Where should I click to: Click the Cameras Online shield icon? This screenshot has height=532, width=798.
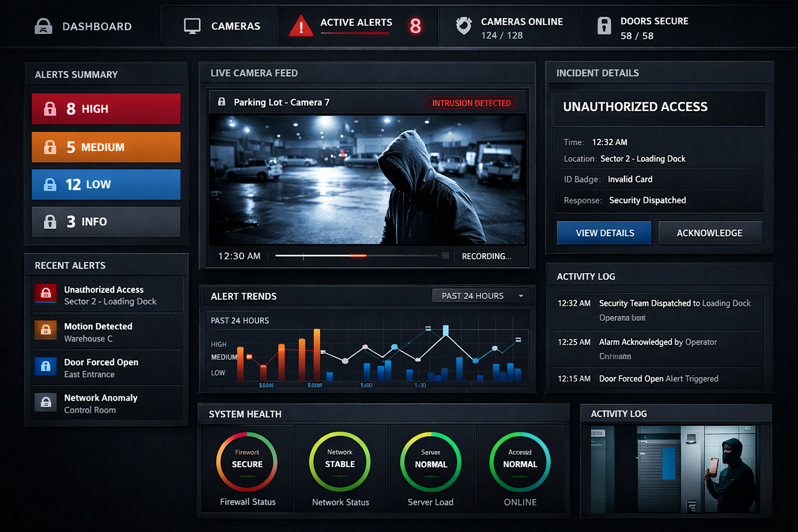pos(463,25)
